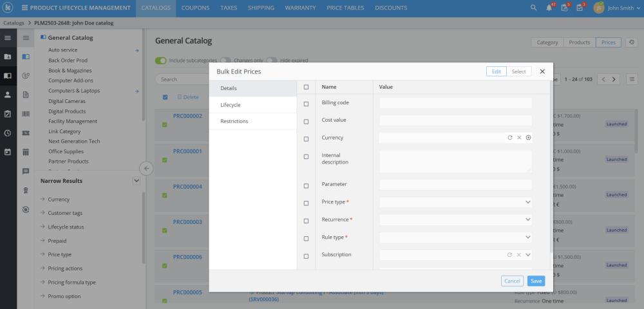Open the person icon in dark sidebar
The image size is (644, 309).
(x=7, y=95)
